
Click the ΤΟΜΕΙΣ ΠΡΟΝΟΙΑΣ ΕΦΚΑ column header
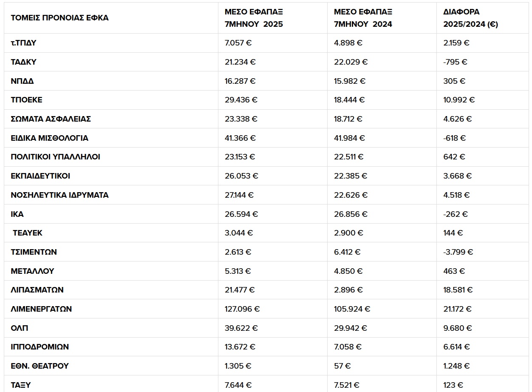click(x=59, y=18)
